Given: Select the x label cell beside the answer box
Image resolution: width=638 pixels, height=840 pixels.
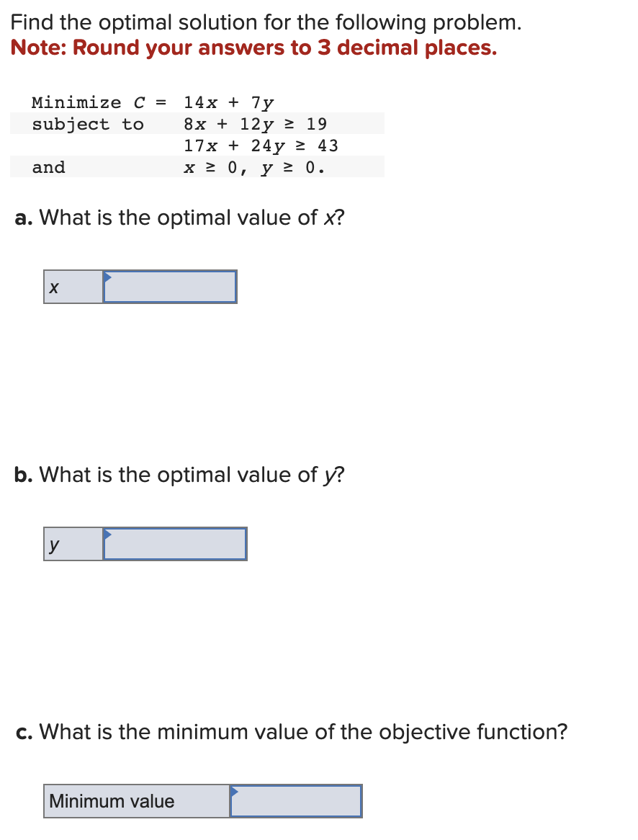Looking at the screenshot, I should (x=72, y=287).
